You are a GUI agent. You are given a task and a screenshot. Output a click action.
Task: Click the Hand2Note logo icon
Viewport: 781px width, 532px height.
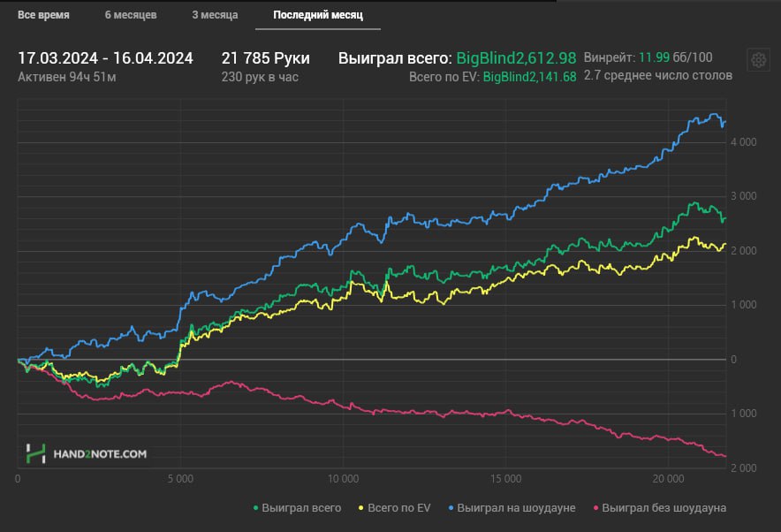(x=35, y=453)
